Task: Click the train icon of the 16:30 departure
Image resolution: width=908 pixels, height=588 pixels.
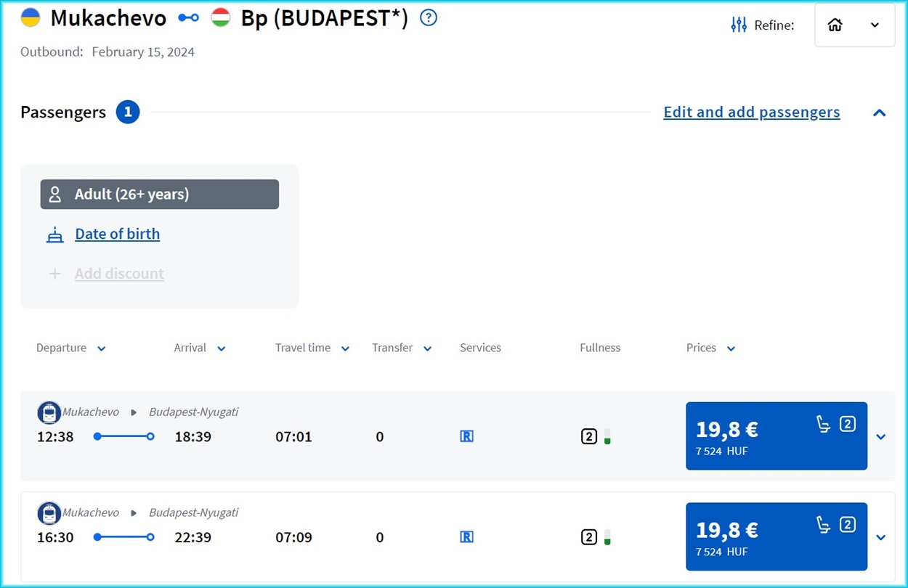Action: click(x=49, y=513)
